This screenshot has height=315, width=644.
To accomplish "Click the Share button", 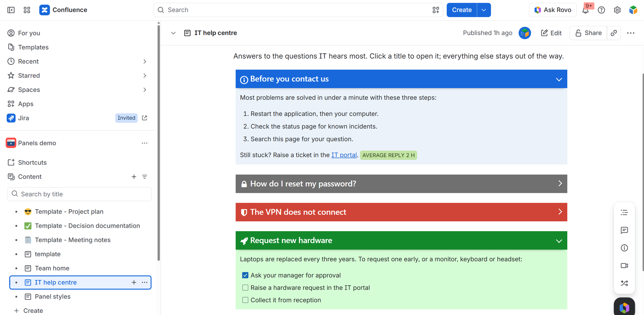I will [588, 33].
